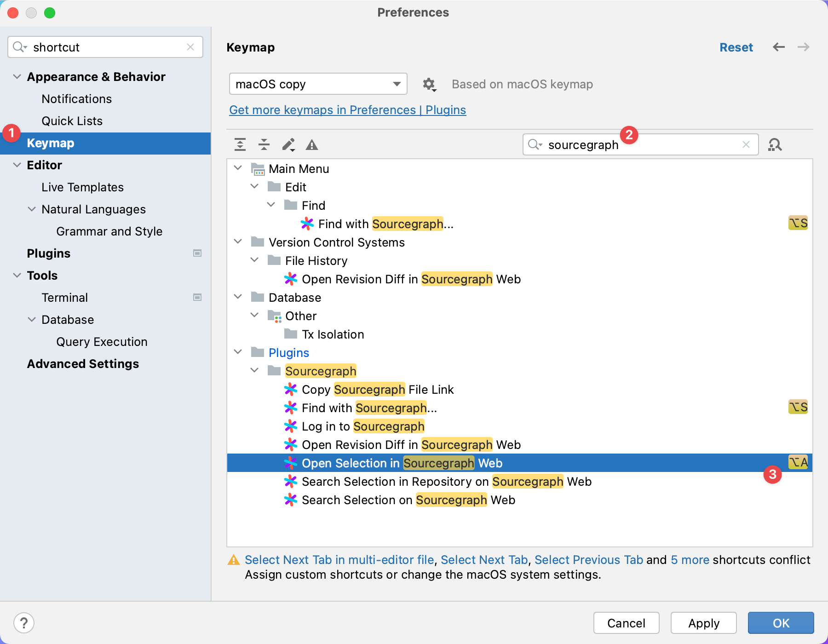Collapse the Version Control Systems node
This screenshot has height=644, width=828.
(x=238, y=241)
